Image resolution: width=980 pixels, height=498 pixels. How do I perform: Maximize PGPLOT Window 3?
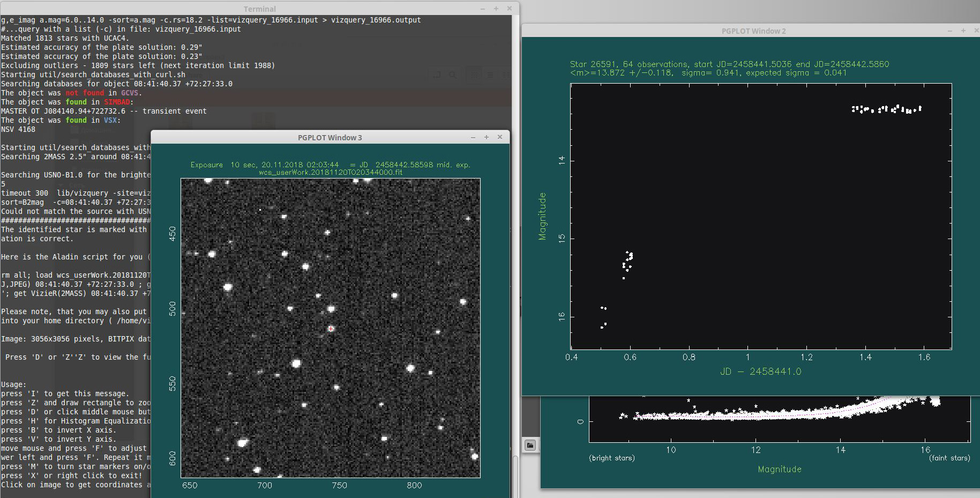(487, 137)
